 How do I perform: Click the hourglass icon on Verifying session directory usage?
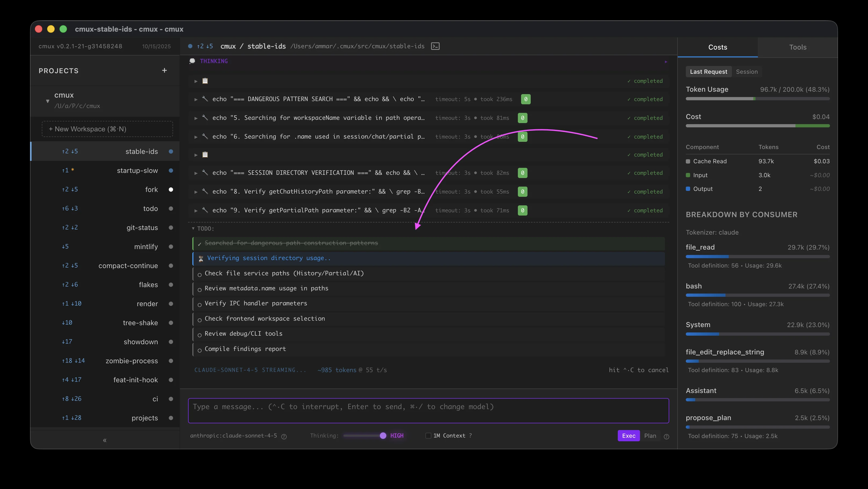(200, 258)
